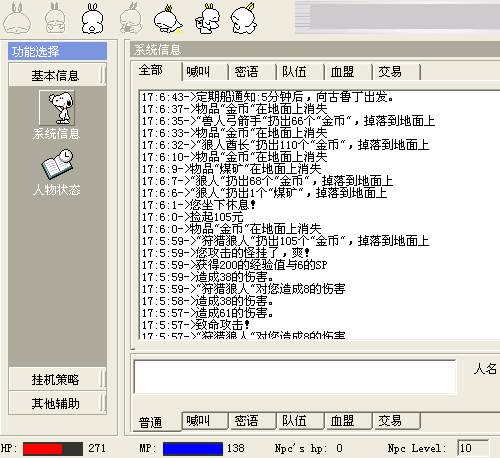Click the 人名 label beside the input

click(x=485, y=369)
